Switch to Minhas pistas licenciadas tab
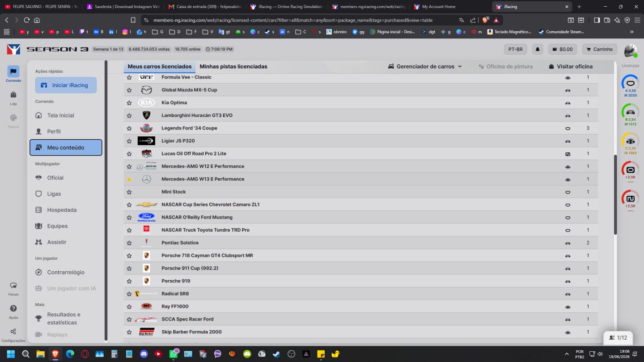Image resolution: width=644 pixels, height=362 pixels. [x=233, y=67]
